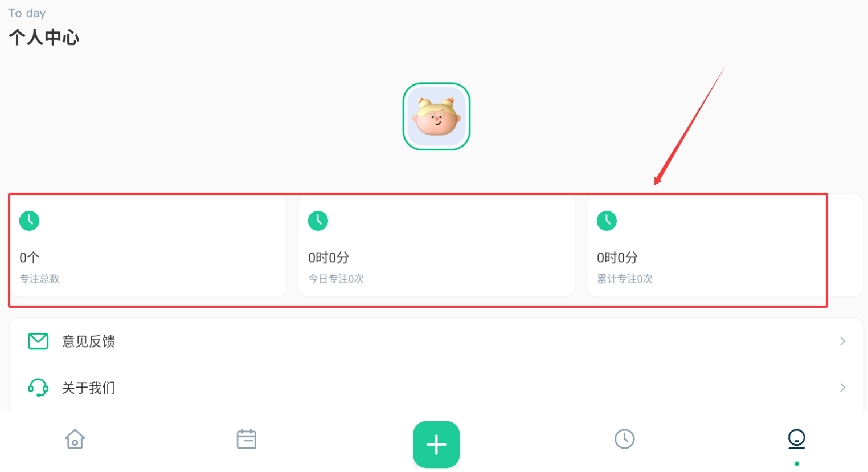Click the cartoon avatar profile picture
Screen dimensions: 868x472
(x=436, y=116)
